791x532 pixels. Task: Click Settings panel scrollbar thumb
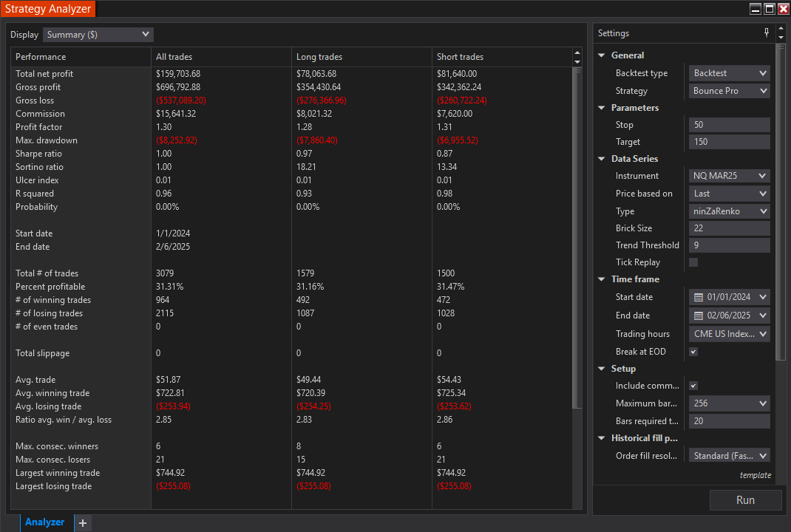781,202
